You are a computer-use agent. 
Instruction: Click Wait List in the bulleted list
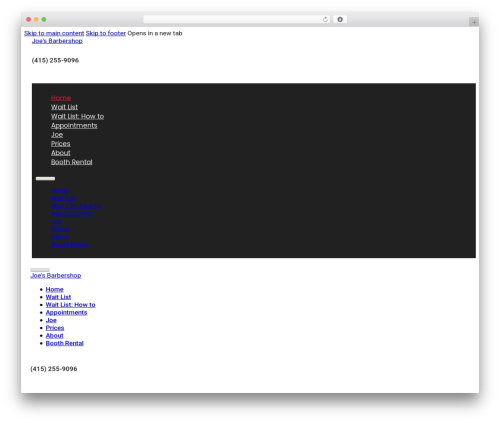[58, 297]
